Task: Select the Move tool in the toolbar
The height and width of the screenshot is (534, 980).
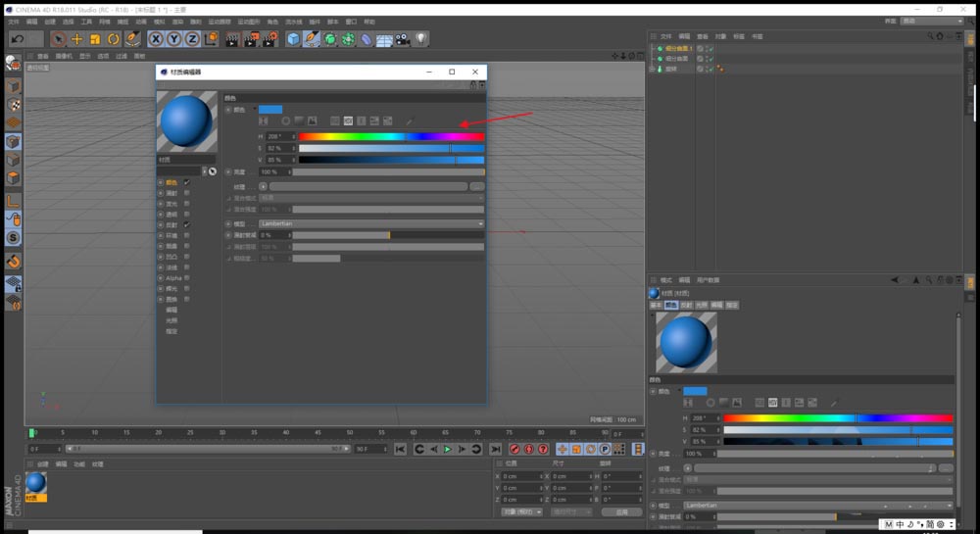Action: click(x=76, y=39)
